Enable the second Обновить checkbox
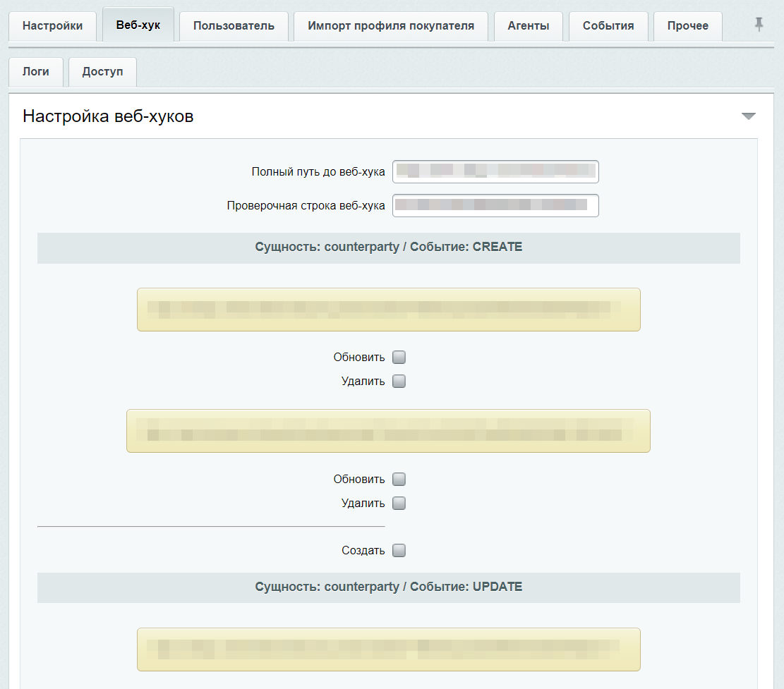The image size is (784, 689). [x=399, y=479]
